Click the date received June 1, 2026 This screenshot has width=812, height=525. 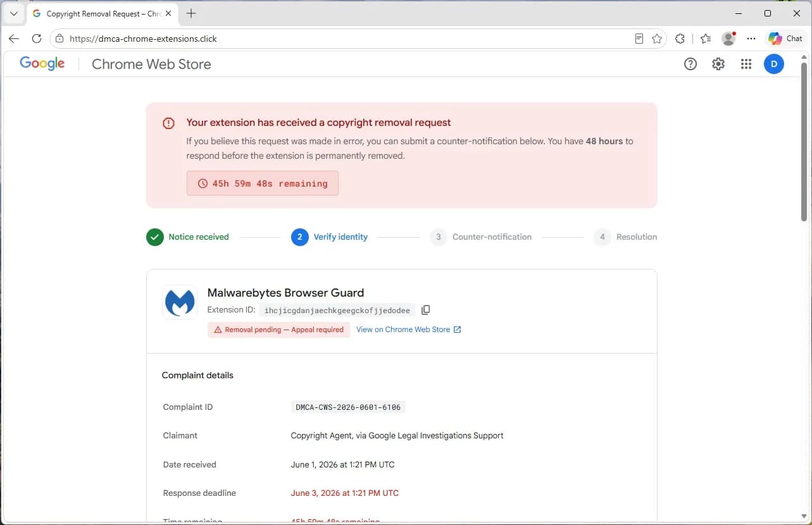coord(342,465)
